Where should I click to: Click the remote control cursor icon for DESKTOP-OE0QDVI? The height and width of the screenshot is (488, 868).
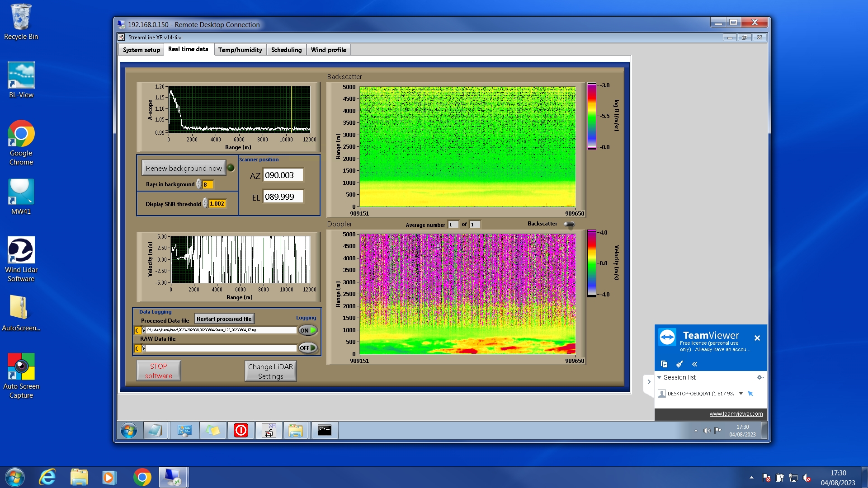point(750,394)
